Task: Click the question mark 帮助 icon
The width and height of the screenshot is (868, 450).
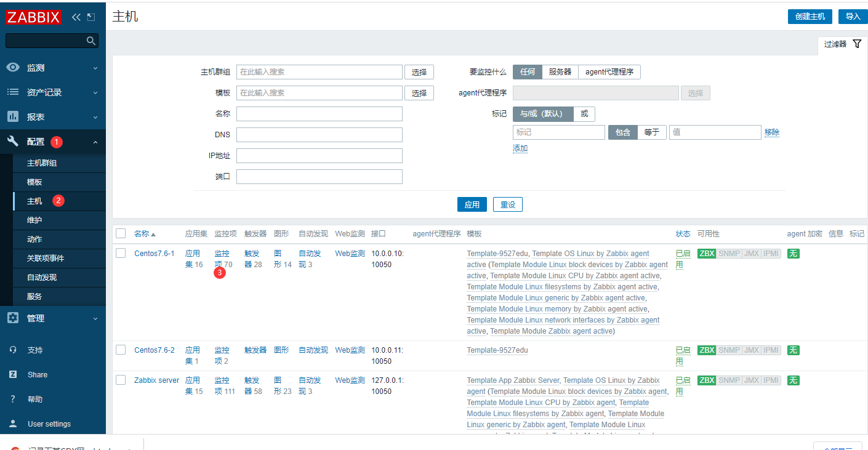Action: click(13, 399)
